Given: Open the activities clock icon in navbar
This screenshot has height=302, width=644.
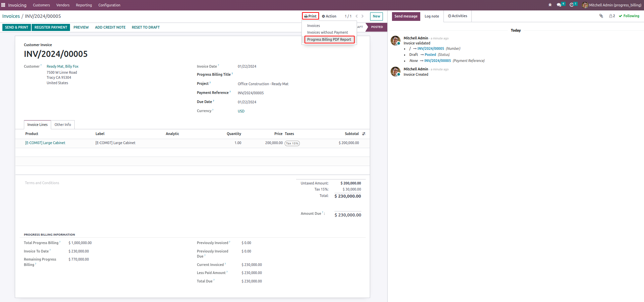Looking at the screenshot, I should click(572, 5).
